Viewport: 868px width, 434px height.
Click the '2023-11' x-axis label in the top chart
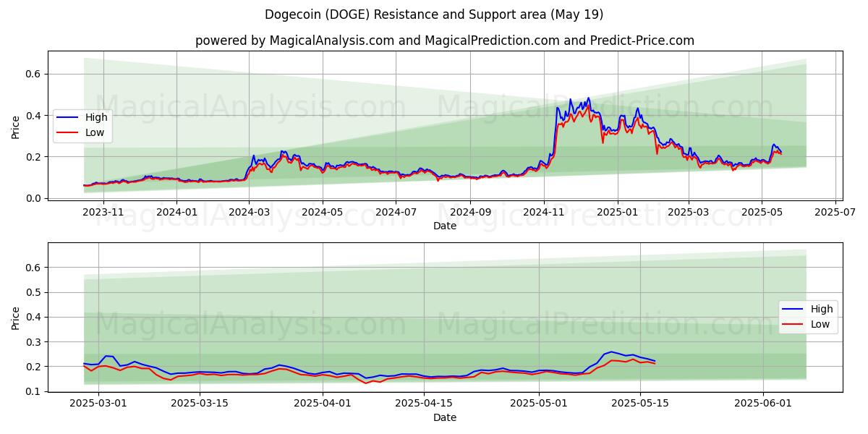(103, 212)
